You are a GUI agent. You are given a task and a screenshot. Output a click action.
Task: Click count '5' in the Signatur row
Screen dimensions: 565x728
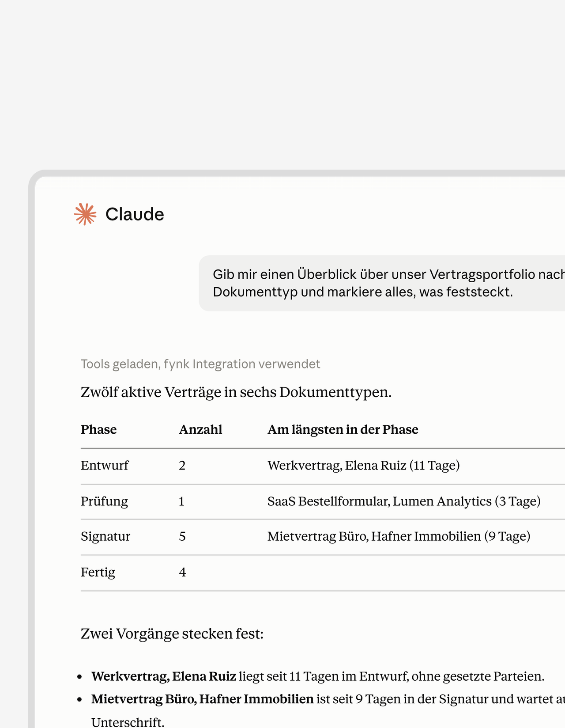coord(182,537)
